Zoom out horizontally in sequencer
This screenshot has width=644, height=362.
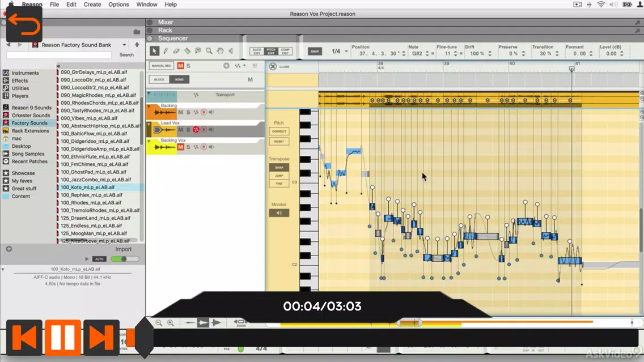(x=159, y=323)
